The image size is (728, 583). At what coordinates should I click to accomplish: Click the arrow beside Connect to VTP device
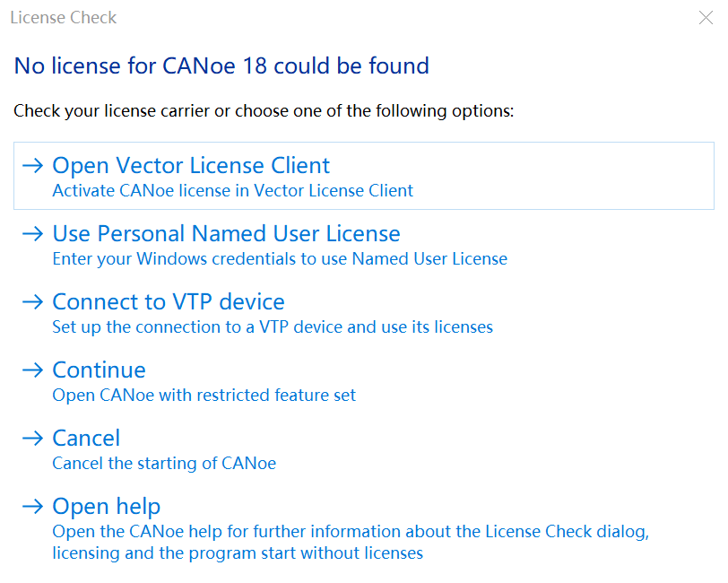pyautogui.click(x=33, y=302)
